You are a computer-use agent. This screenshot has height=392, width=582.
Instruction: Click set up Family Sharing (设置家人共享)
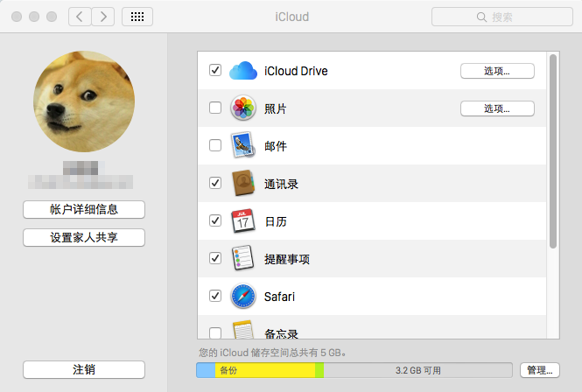(84, 238)
